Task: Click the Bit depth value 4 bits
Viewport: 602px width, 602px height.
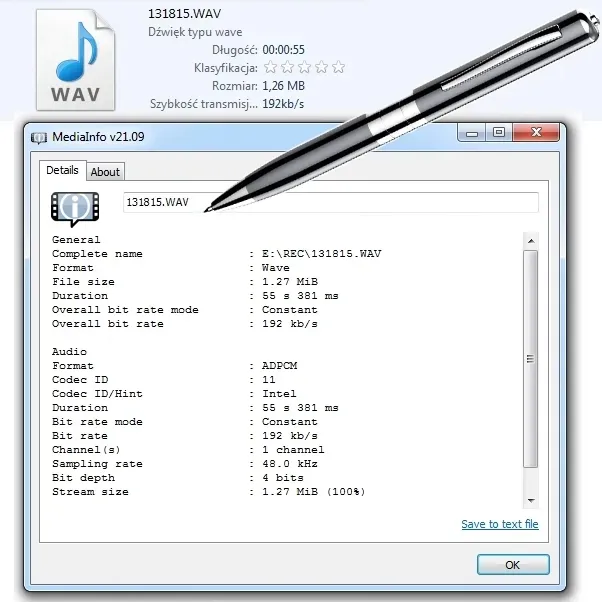Action: click(x=283, y=478)
